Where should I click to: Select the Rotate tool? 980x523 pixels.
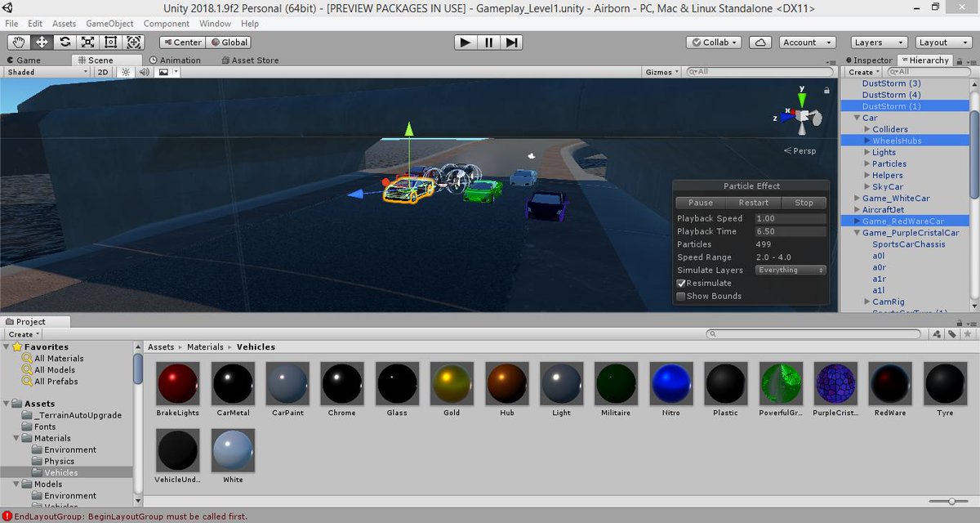(65, 42)
